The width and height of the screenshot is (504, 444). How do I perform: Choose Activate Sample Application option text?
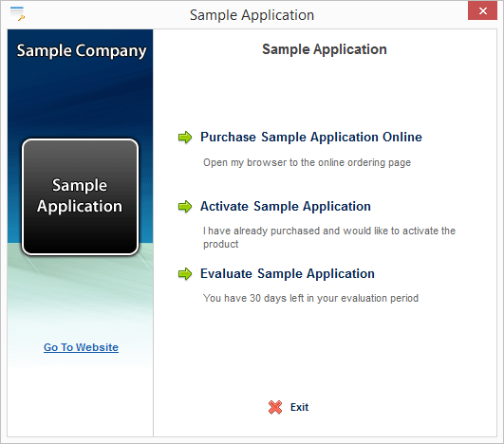coord(286,206)
